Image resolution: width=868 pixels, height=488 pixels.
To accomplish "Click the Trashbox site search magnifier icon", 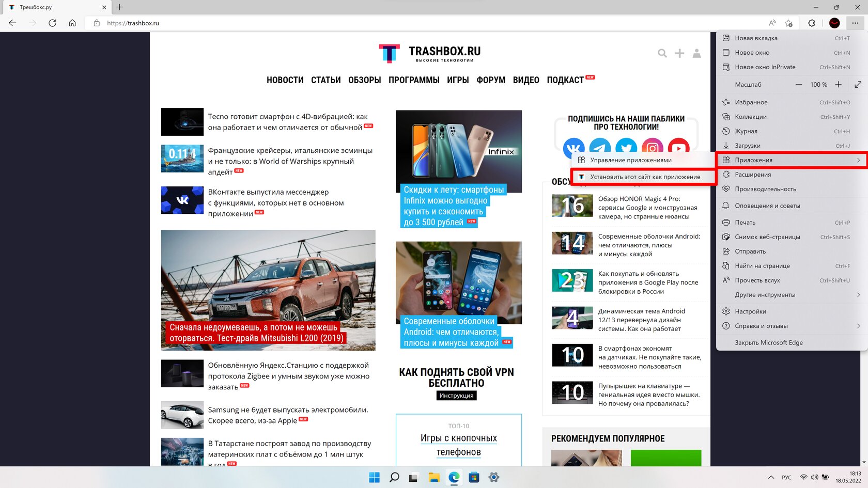I will point(662,53).
